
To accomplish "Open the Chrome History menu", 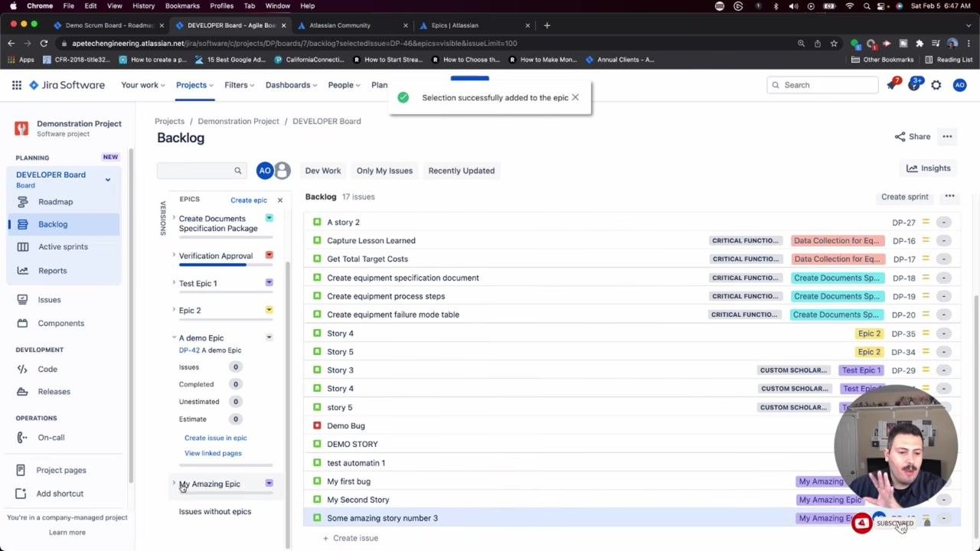I will (x=143, y=5).
